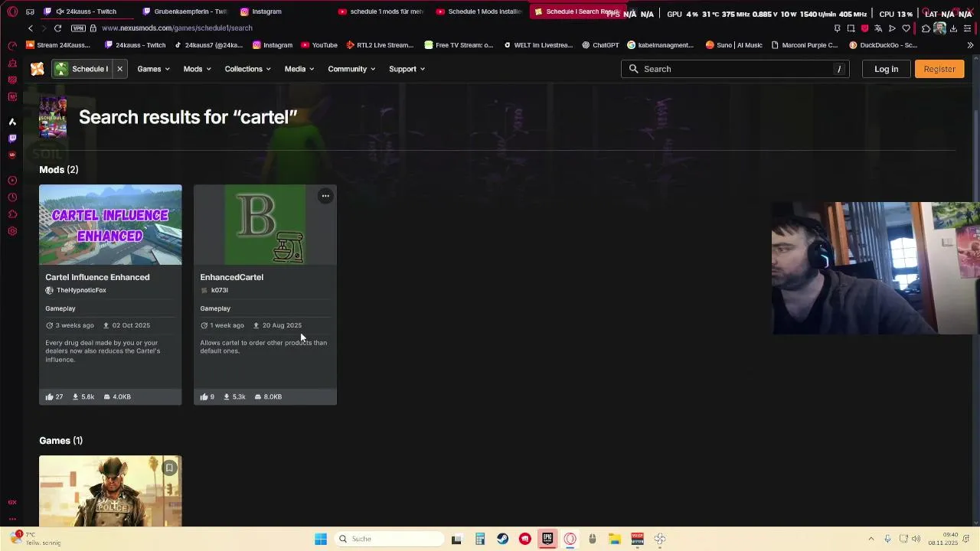The height and width of the screenshot is (551, 980).
Task: Expand the Community dropdown menu
Action: tap(351, 69)
